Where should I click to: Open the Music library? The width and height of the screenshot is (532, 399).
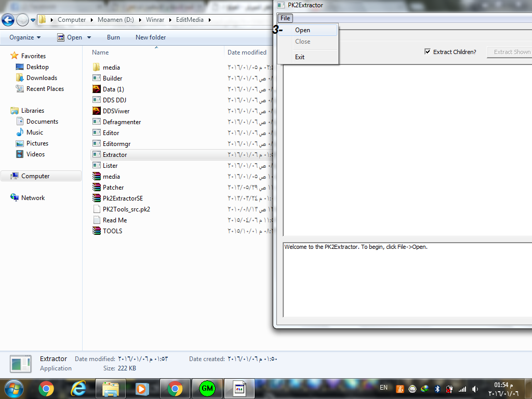tap(35, 132)
